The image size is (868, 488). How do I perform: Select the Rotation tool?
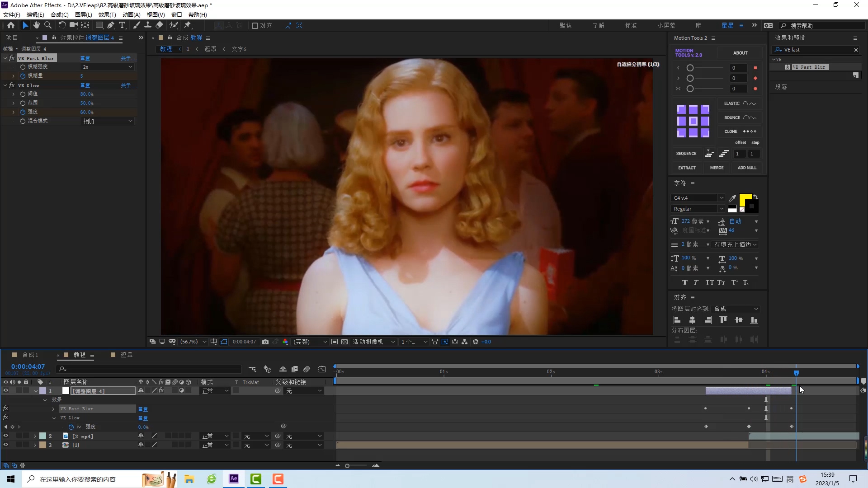(62, 25)
